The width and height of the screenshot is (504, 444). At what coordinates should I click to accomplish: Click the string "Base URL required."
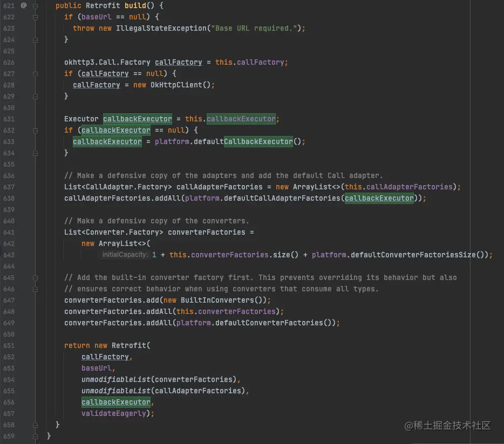coord(254,28)
